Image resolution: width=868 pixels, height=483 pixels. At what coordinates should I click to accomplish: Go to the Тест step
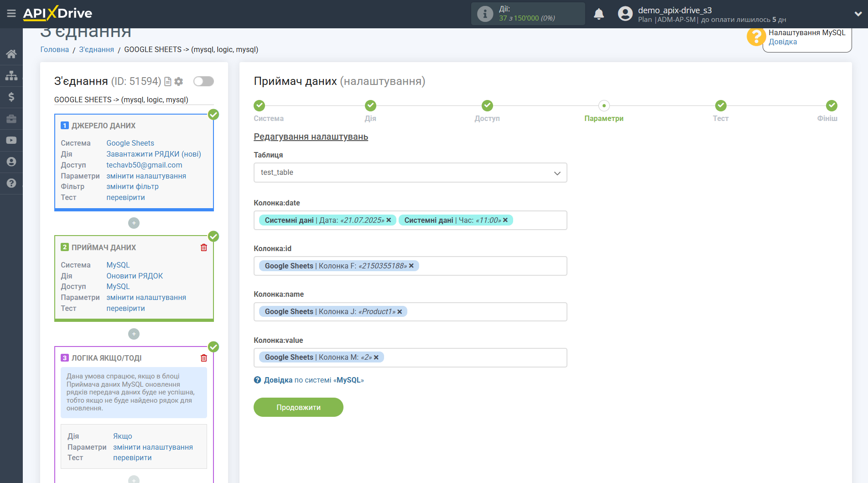pyautogui.click(x=721, y=106)
